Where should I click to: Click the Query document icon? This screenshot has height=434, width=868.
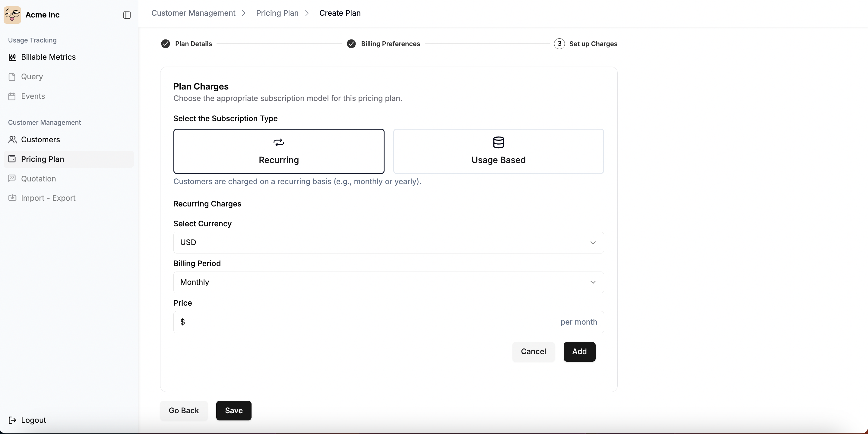(x=12, y=77)
